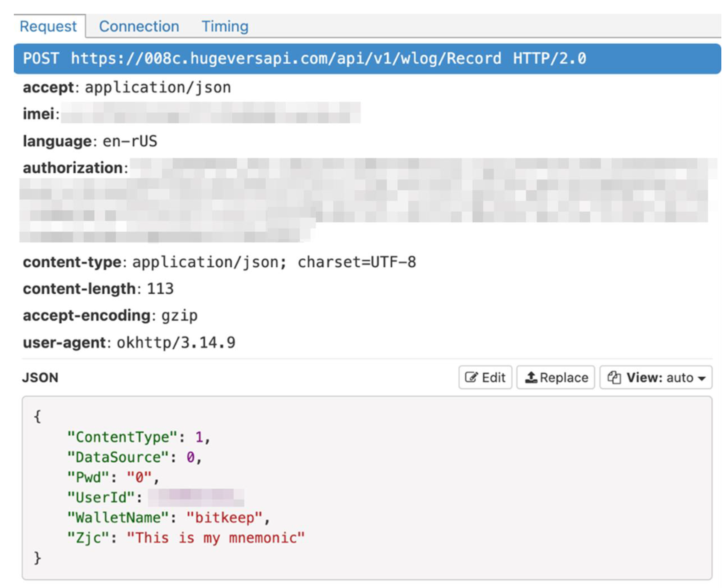Click the content-length value 113
The image size is (727, 588).
[x=160, y=289]
